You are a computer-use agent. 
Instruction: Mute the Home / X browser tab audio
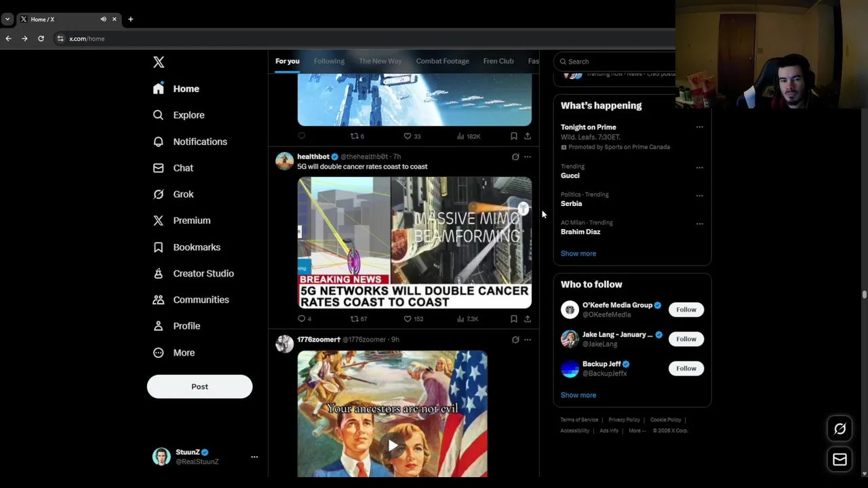(x=103, y=19)
